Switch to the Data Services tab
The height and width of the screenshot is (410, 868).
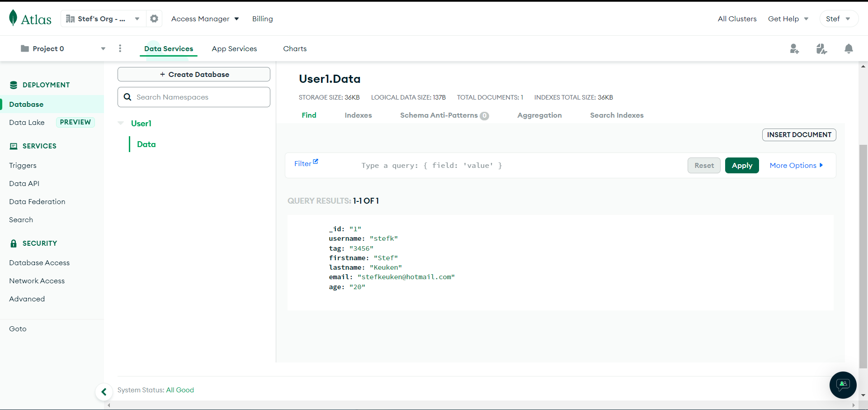(x=169, y=48)
